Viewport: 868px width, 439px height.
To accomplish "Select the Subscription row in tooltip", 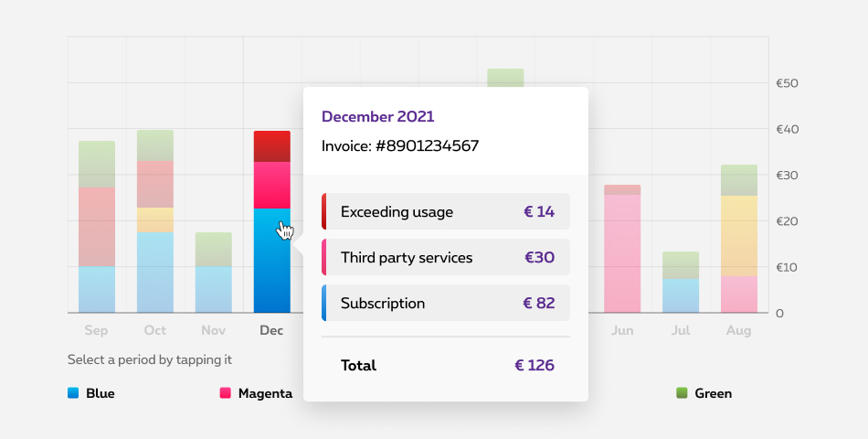I will [446, 303].
